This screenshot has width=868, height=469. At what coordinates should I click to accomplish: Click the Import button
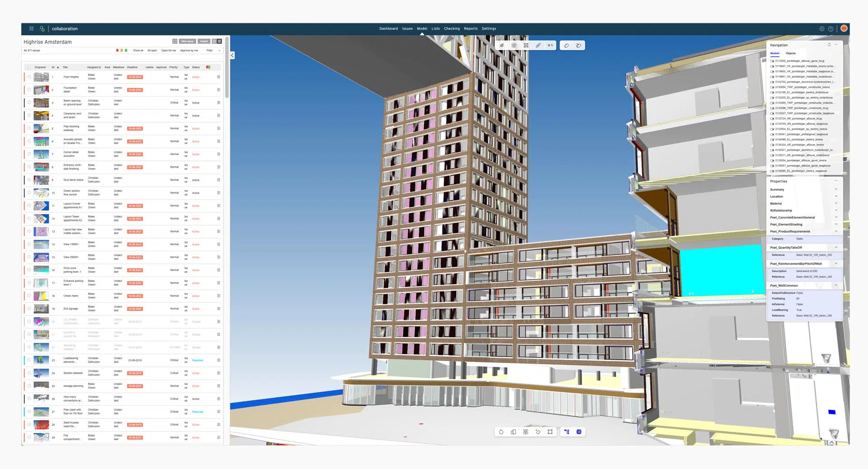204,42
